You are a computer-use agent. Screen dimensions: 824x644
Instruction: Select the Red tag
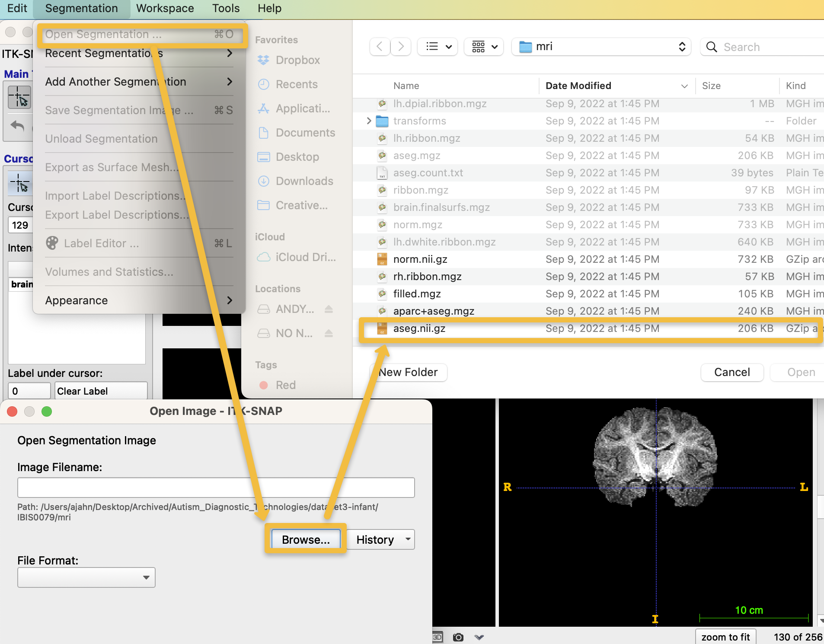pos(277,385)
